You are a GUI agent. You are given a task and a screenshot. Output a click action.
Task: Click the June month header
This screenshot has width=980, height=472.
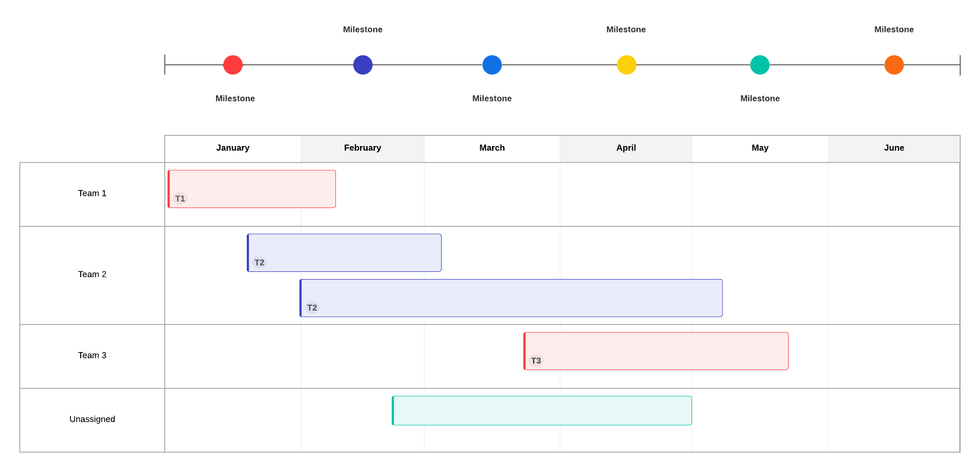point(894,148)
